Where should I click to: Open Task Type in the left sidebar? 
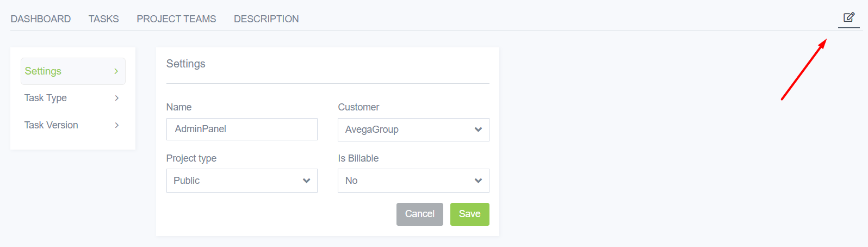tap(46, 98)
